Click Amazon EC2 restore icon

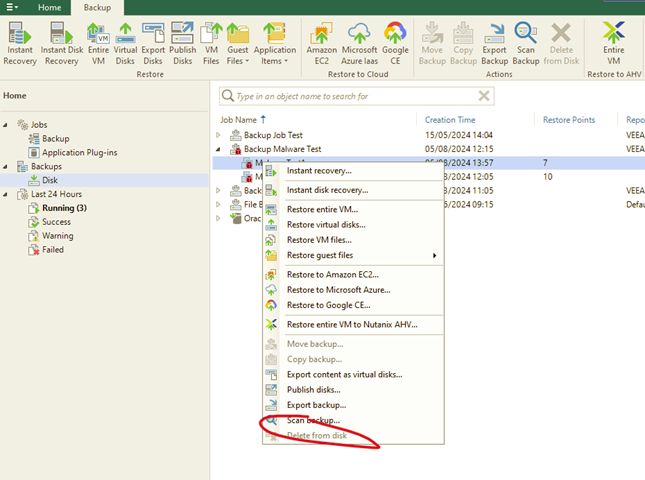[322, 43]
